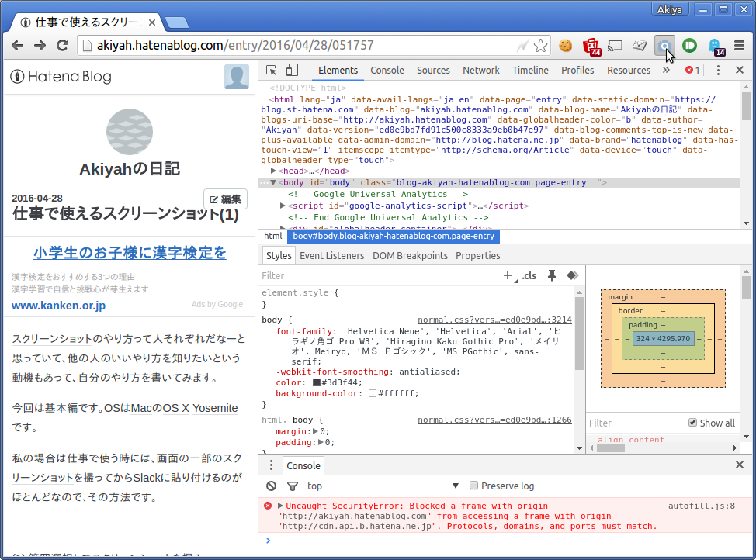Click the pin element state icon
This screenshot has width=756, height=560.
552,275
